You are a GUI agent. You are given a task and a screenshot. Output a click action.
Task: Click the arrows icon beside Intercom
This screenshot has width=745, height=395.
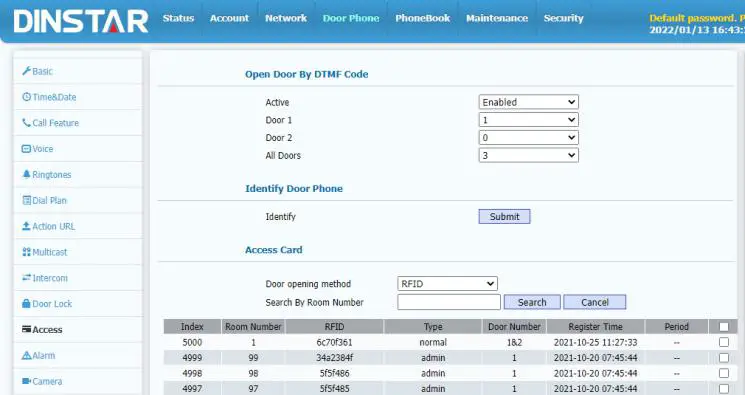coord(27,278)
